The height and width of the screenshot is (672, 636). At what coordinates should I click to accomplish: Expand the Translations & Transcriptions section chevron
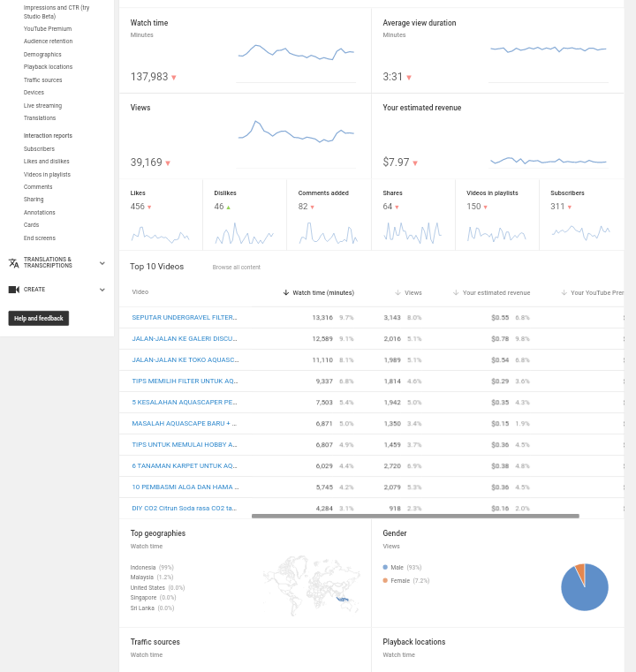pyautogui.click(x=102, y=263)
